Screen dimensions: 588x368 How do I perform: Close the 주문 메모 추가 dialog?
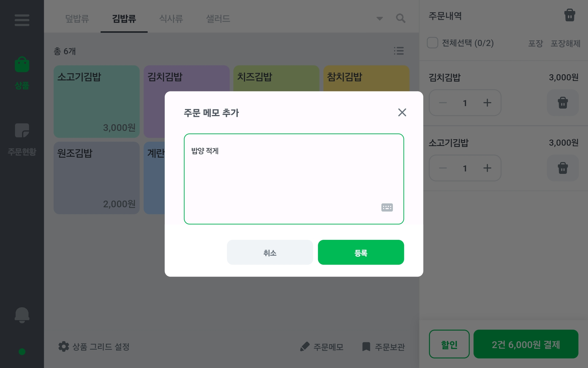click(x=402, y=113)
